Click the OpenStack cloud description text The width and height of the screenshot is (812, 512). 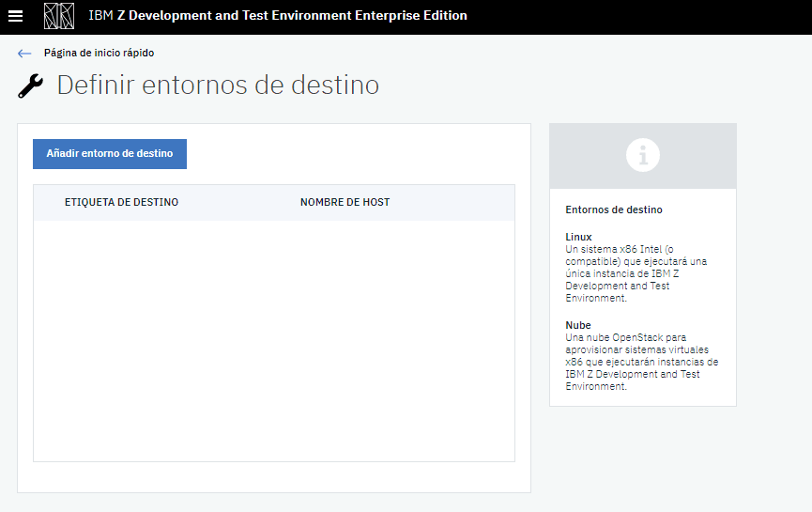tap(641, 362)
